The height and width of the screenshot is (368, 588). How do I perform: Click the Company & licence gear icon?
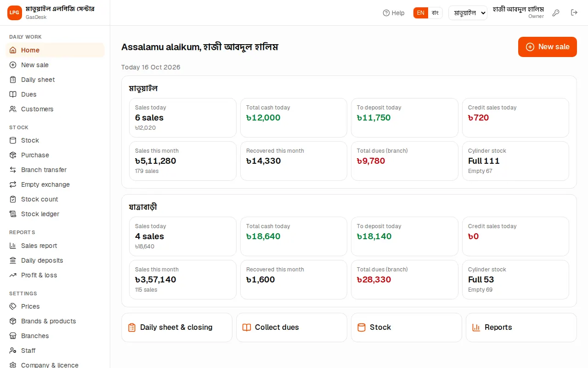tap(13, 365)
